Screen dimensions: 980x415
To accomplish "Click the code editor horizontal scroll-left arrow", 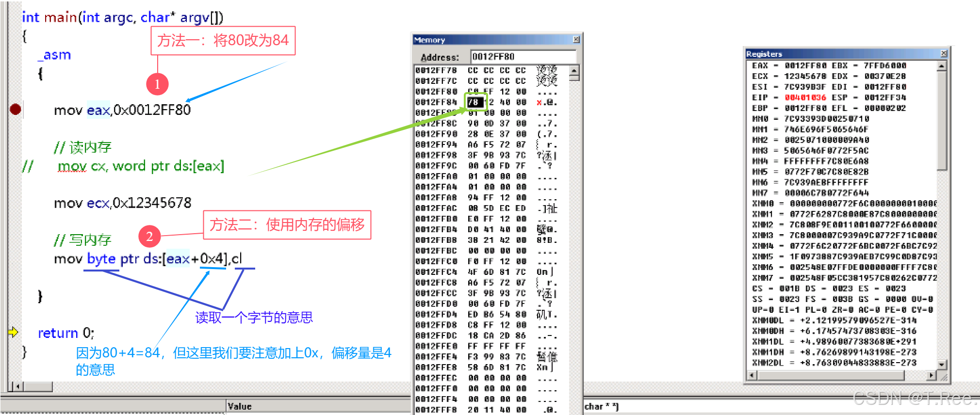I will click(x=17, y=386).
